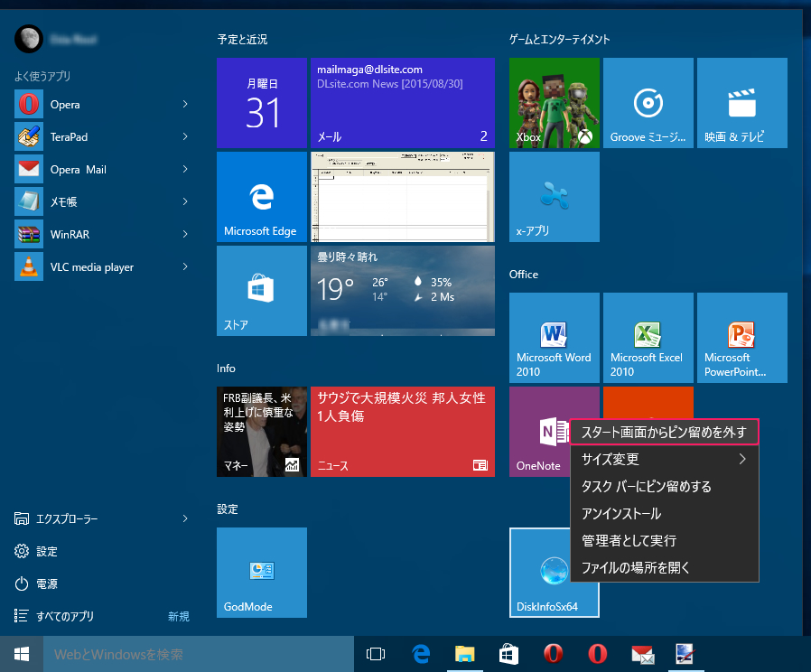Open the Groove ミュージック tile
811x672 pixels.
click(x=648, y=103)
